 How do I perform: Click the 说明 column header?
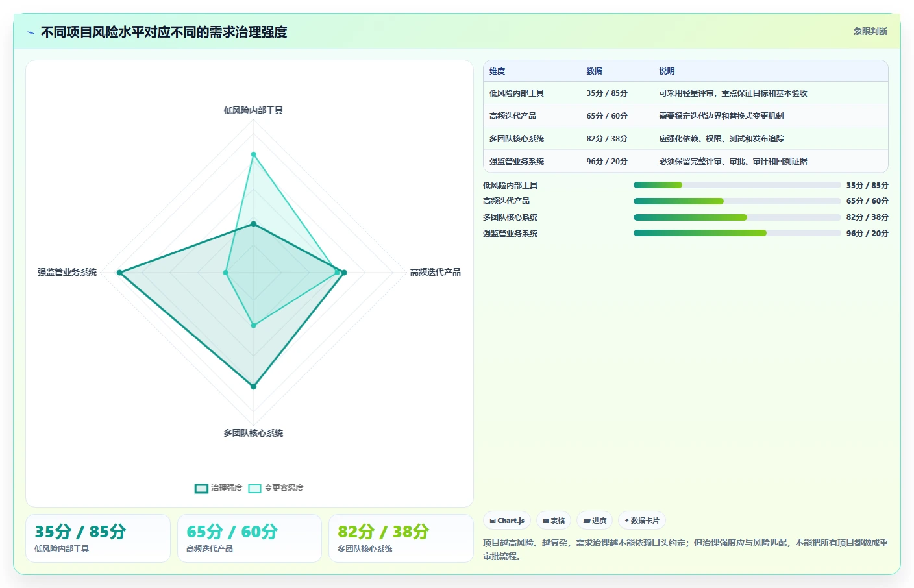[667, 71]
